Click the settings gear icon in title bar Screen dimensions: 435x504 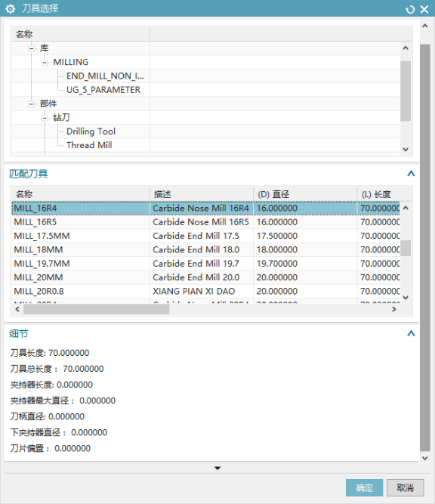[11, 8]
